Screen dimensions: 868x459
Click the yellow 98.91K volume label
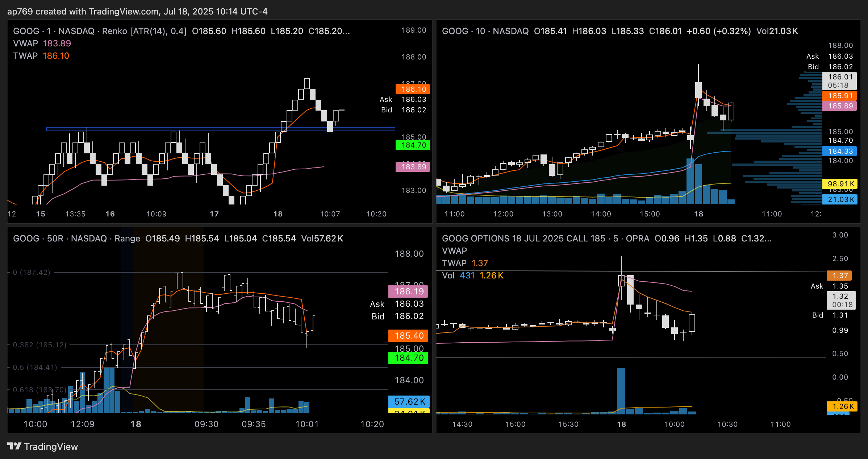click(840, 184)
